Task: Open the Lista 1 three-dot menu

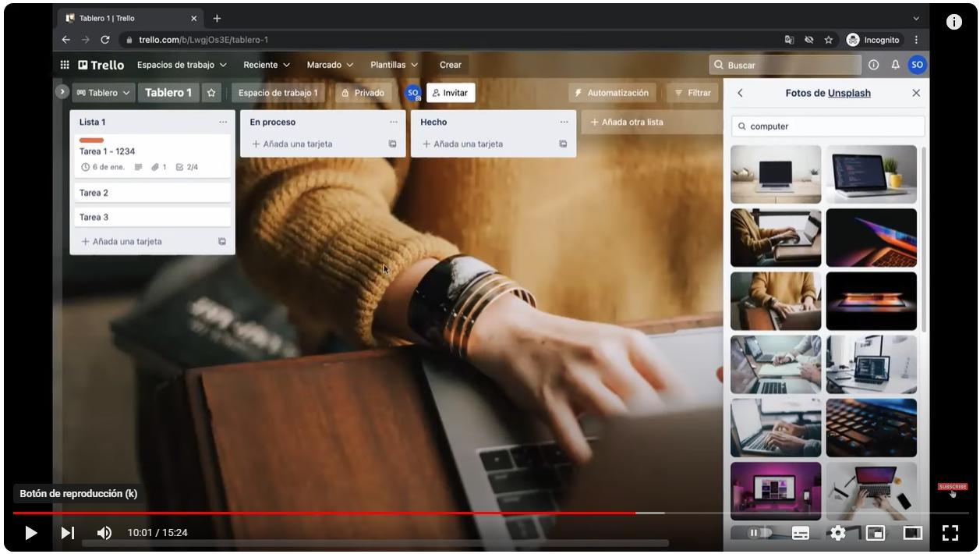Action: point(223,122)
